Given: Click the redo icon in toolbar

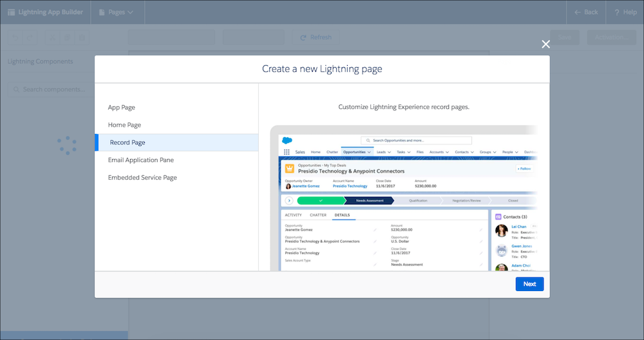Looking at the screenshot, I should coord(30,37).
